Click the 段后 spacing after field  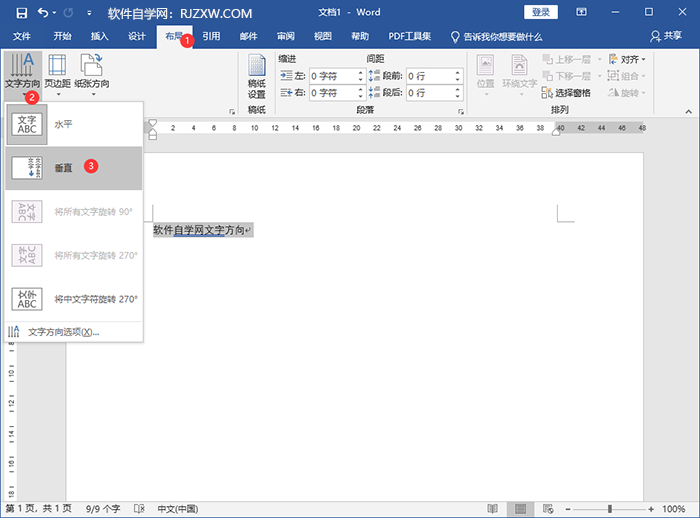point(430,93)
